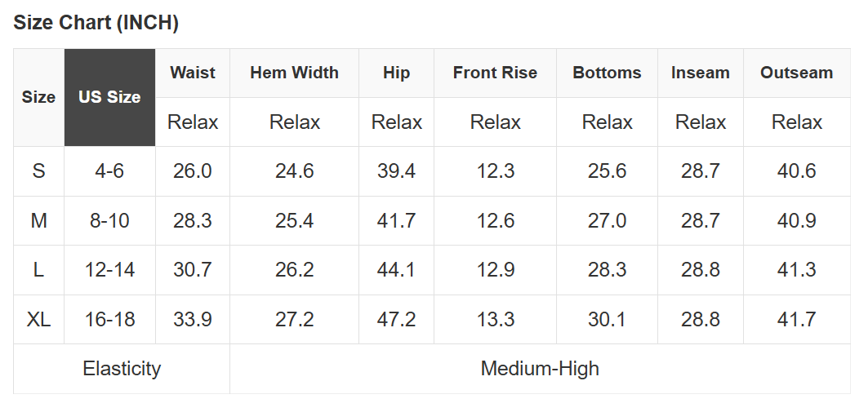868x412 pixels.
Task: Select the S size row label
Action: pyautogui.click(x=38, y=171)
